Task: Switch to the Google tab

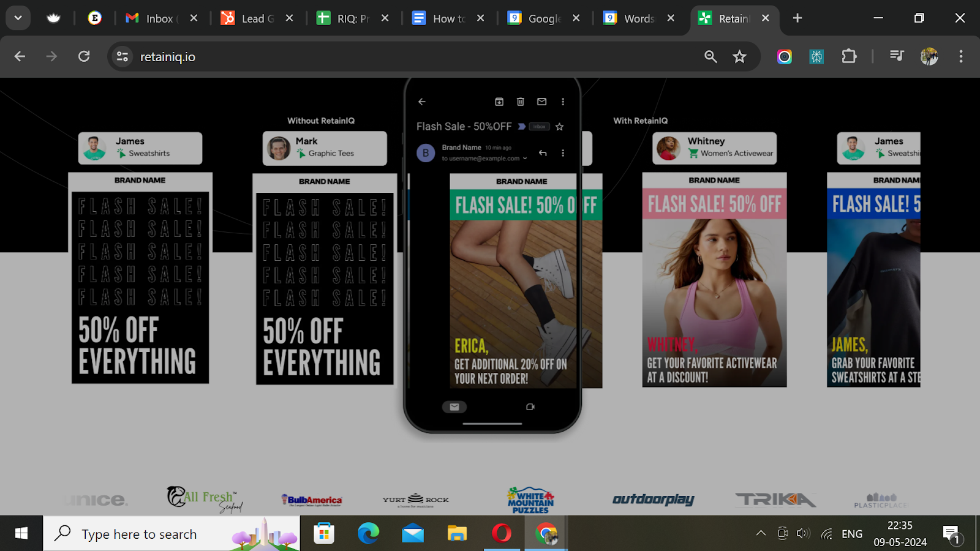Action: point(534,18)
